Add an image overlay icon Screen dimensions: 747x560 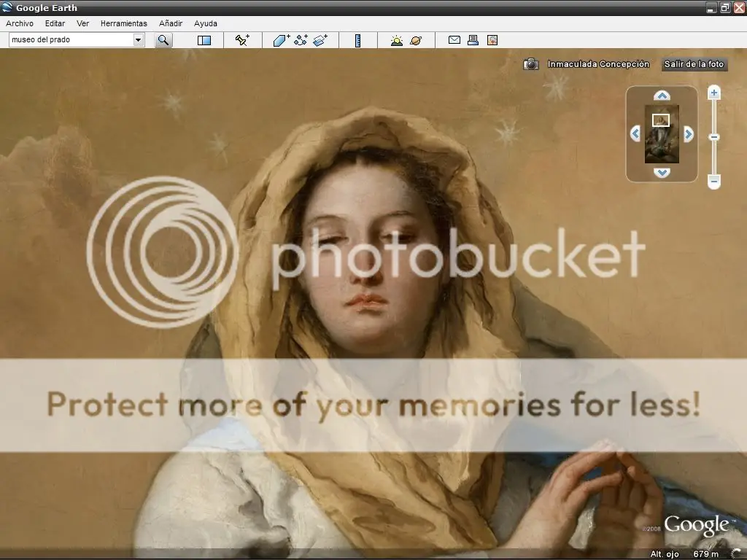[x=320, y=40]
